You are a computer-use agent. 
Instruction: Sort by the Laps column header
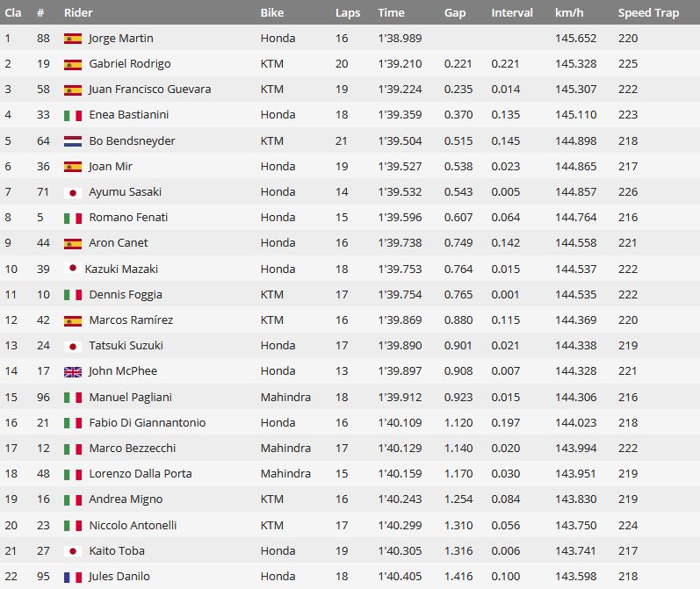[348, 13]
